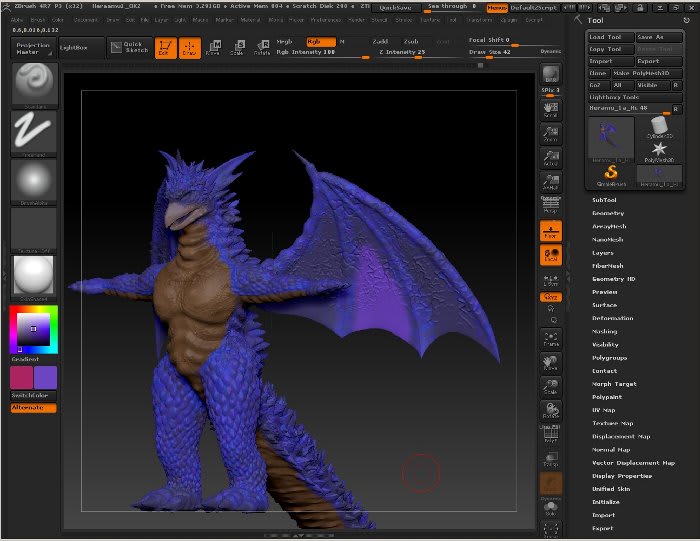Expand the Layers sub-palette
The image size is (700, 541).
[603, 253]
